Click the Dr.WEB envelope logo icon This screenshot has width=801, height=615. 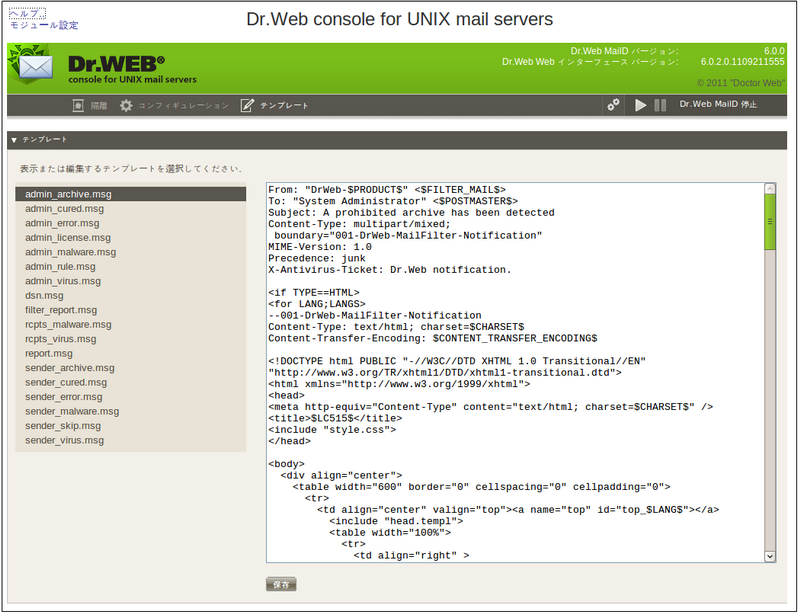[32, 65]
